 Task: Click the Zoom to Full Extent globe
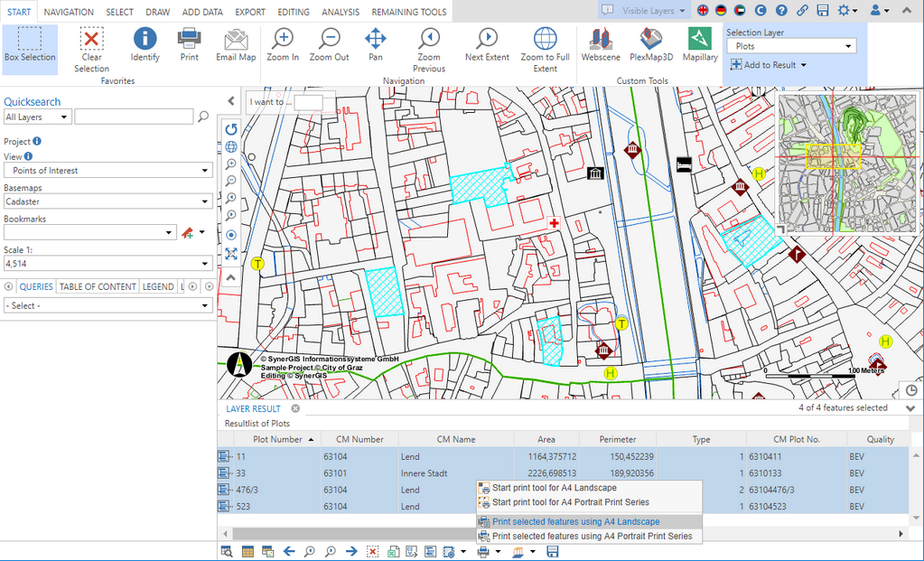(x=545, y=40)
